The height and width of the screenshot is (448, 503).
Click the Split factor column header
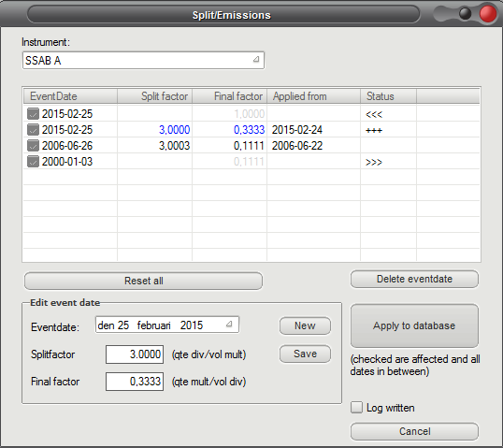(x=155, y=96)
